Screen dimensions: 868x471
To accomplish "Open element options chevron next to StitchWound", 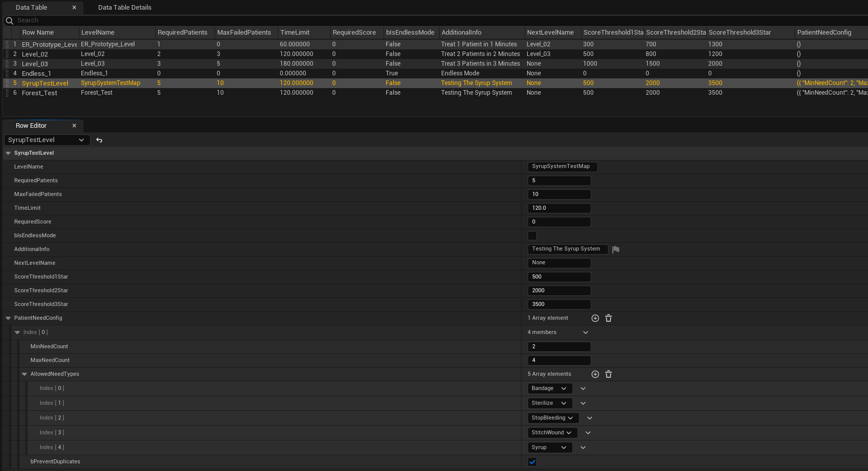I will (x=588, y=433).
